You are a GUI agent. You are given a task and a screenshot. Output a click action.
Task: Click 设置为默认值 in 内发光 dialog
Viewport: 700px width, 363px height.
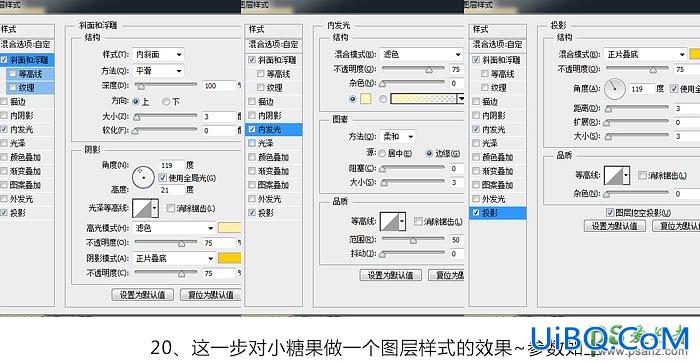[391, 275]
